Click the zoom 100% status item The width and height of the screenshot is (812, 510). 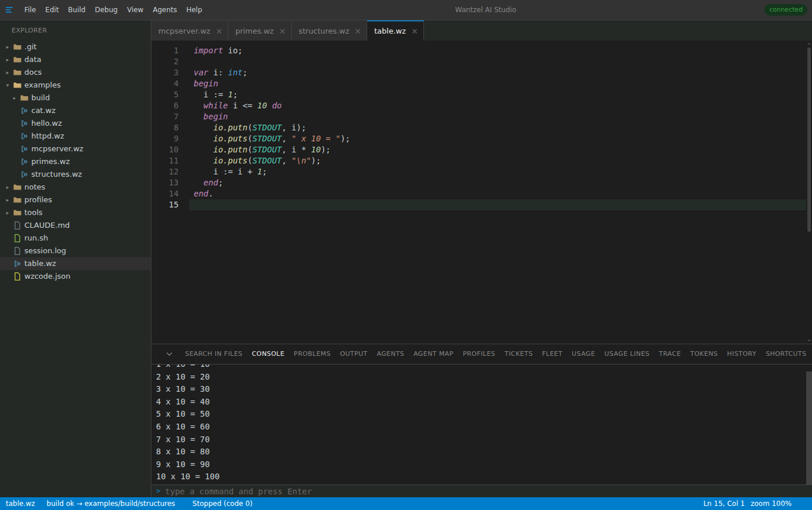[771, 504]
